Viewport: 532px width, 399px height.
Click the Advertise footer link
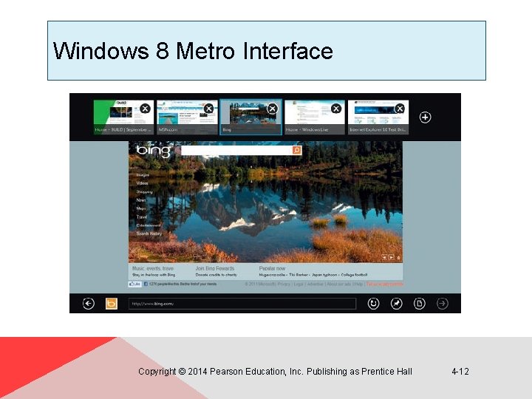(x=316, y=284)
